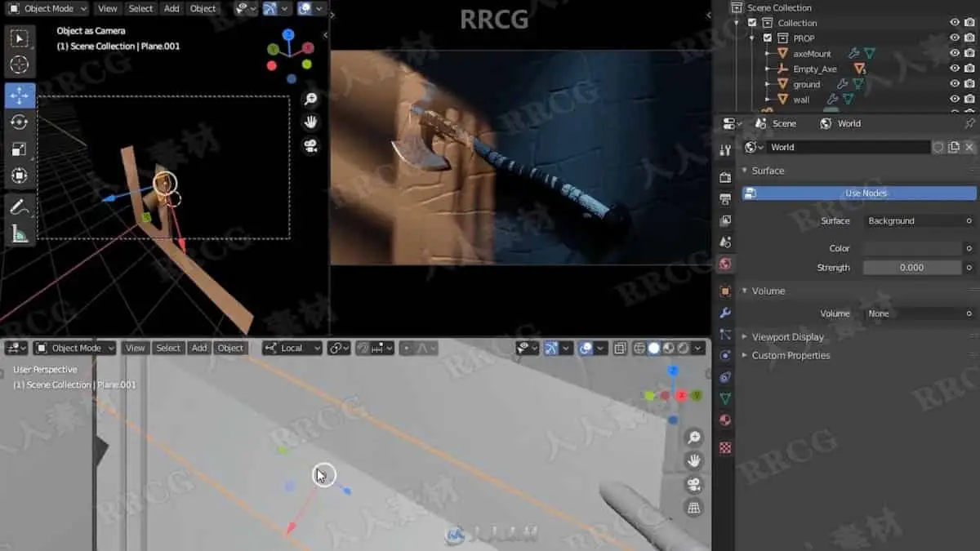The width and height of the screenshot is (980, 551).
Task: Switch orthographic/perspective grid icon in bottom viewport
Action: (x=694, y=509)
